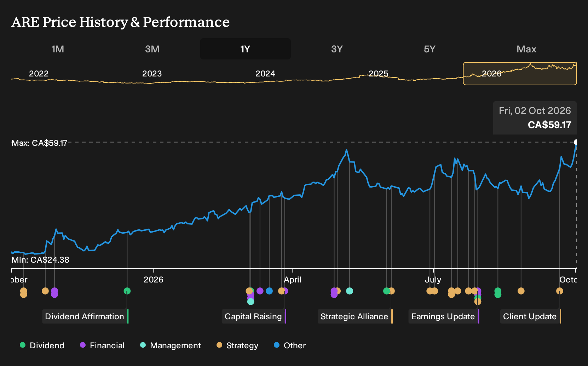
Task: Click the "Fri, 02 Oct 2026" tooltip date
Action: [535, 111]
